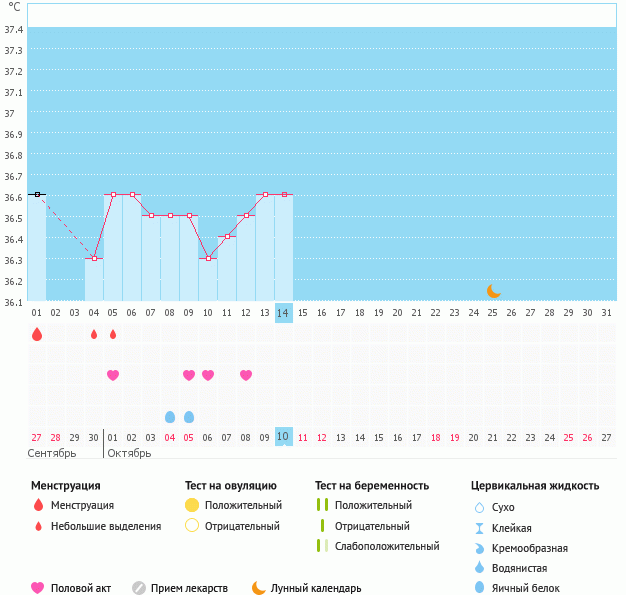Click the first temperature point at day 01
Image resolution: width=626 pixels, height=595 pixels.
pyautogui.click(x=37, y=194)
